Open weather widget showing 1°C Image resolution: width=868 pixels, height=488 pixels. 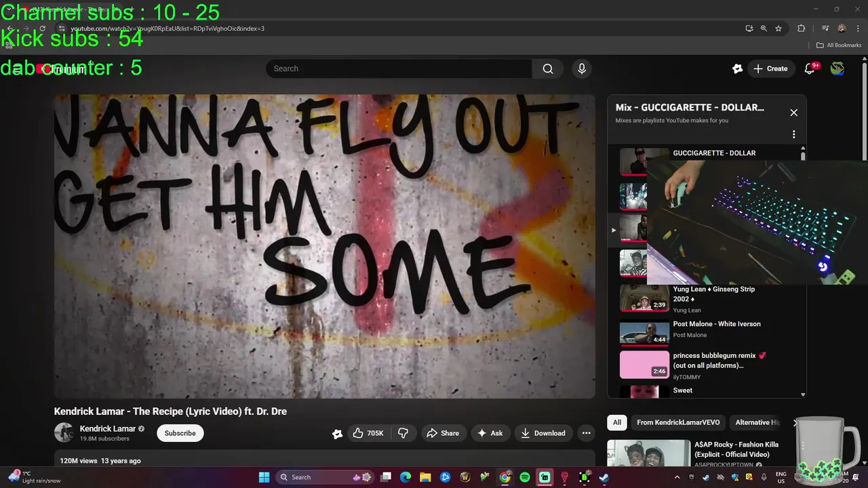tap(33, 477)
